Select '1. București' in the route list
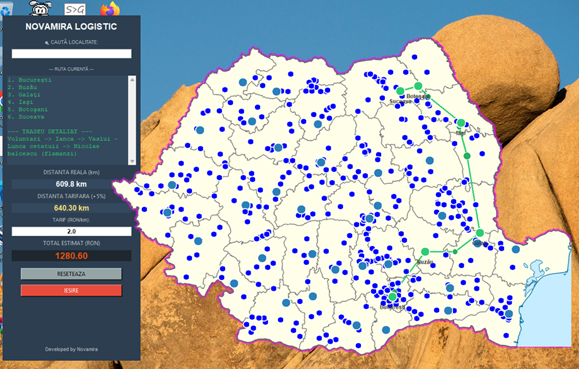Image resolution: width=579 pixels, height=369 pixels. coord(30,80)
